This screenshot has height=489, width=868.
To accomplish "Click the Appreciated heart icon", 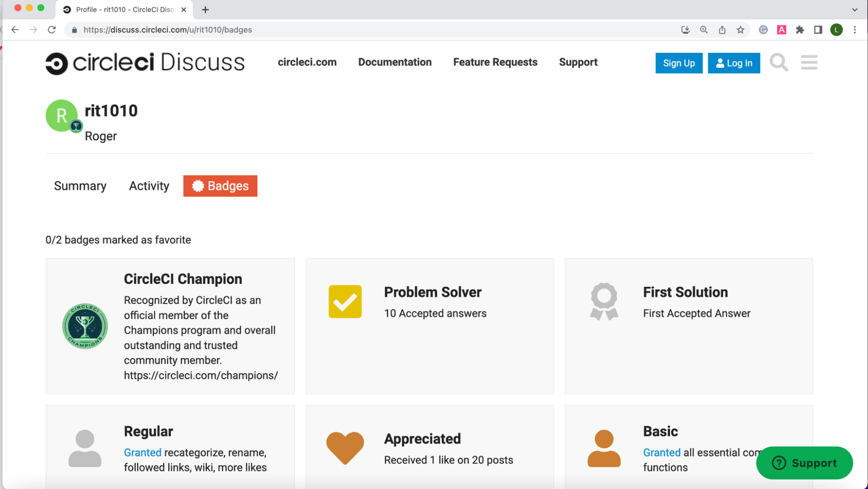I will click(345, 447).
